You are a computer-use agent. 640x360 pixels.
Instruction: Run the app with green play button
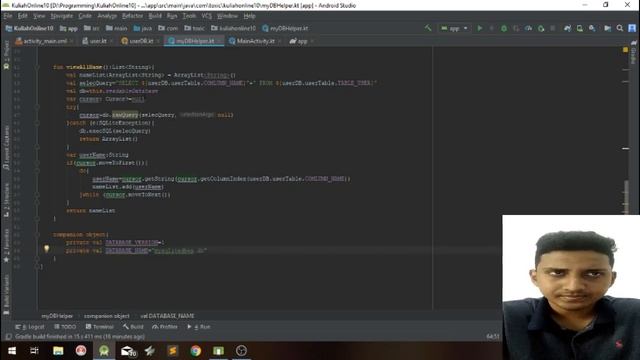coord(480,28)
